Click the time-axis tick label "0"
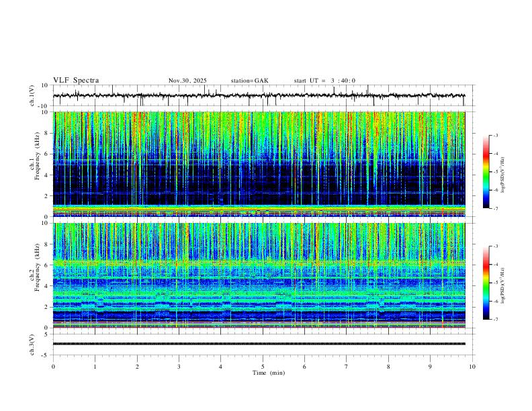The width and height of the screenshot is (532, 411). coord(53,367)
